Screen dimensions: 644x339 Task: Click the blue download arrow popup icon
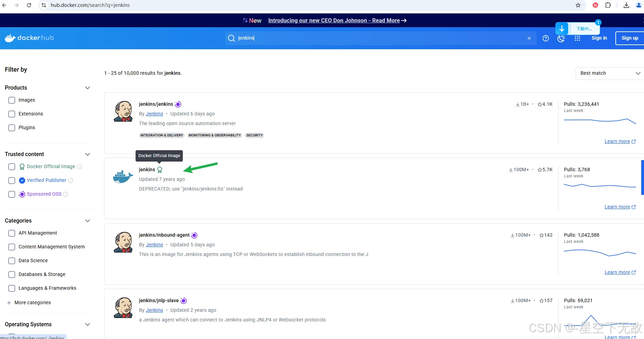[x=562, y=29]
